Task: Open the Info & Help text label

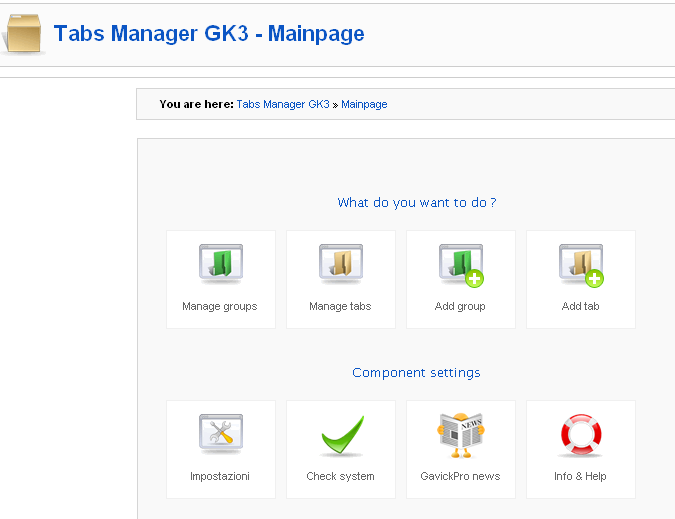Action: 580,476
